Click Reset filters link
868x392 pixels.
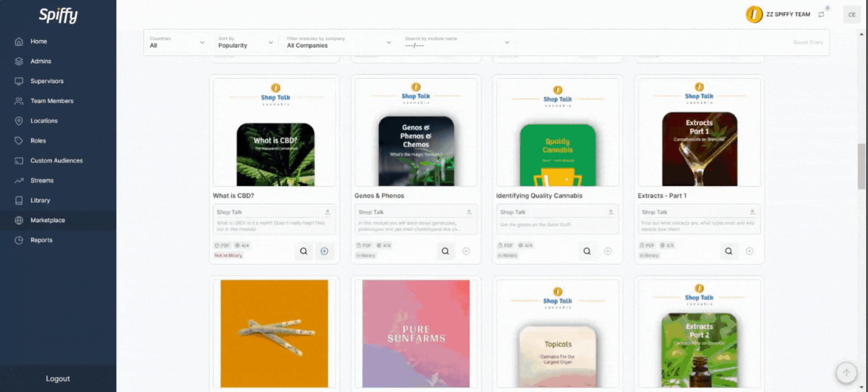808,43
